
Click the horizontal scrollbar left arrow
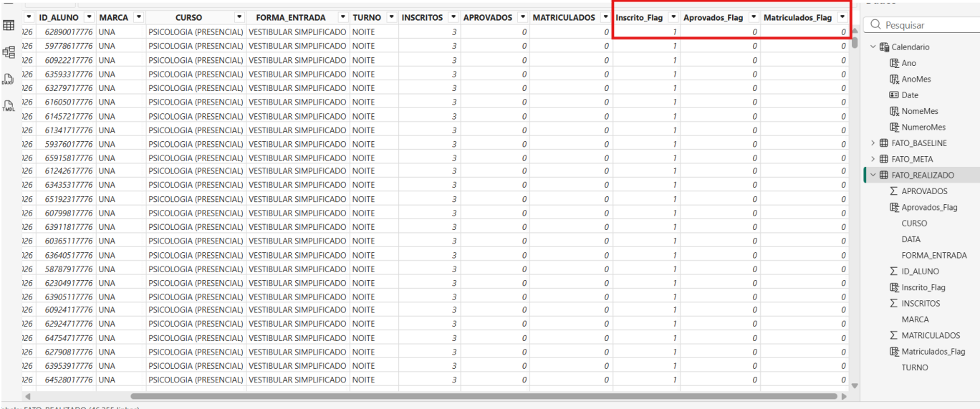pyautogui.click(x=28, y=395)
